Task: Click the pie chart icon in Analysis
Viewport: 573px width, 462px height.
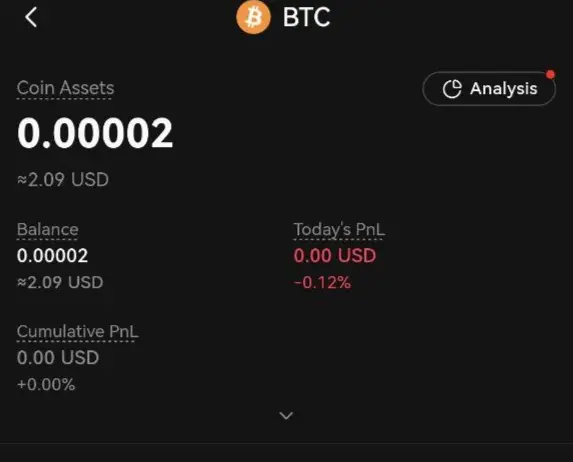Action: 452,89
